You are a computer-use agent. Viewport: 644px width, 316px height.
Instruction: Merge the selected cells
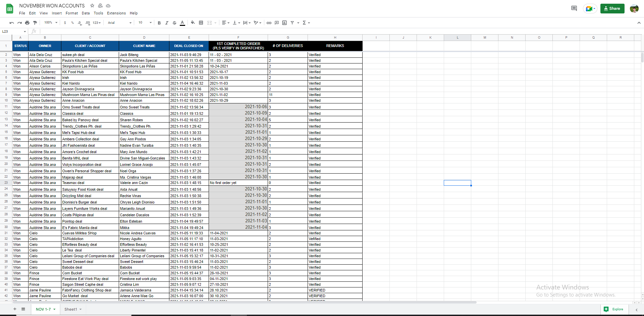click(210, 23)
